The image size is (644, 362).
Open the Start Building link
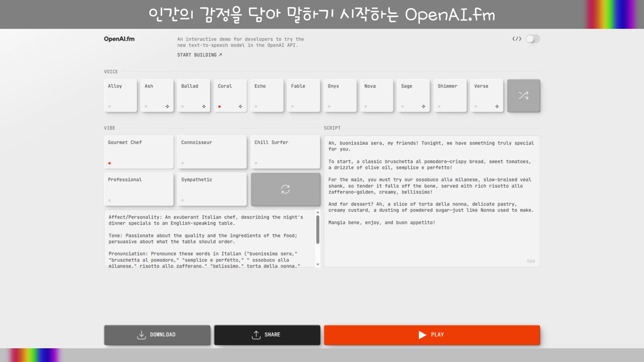[x=199, y=55]
